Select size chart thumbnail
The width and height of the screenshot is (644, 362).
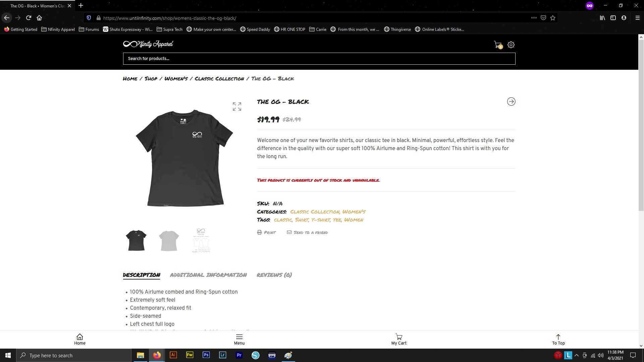coord(201,240)
